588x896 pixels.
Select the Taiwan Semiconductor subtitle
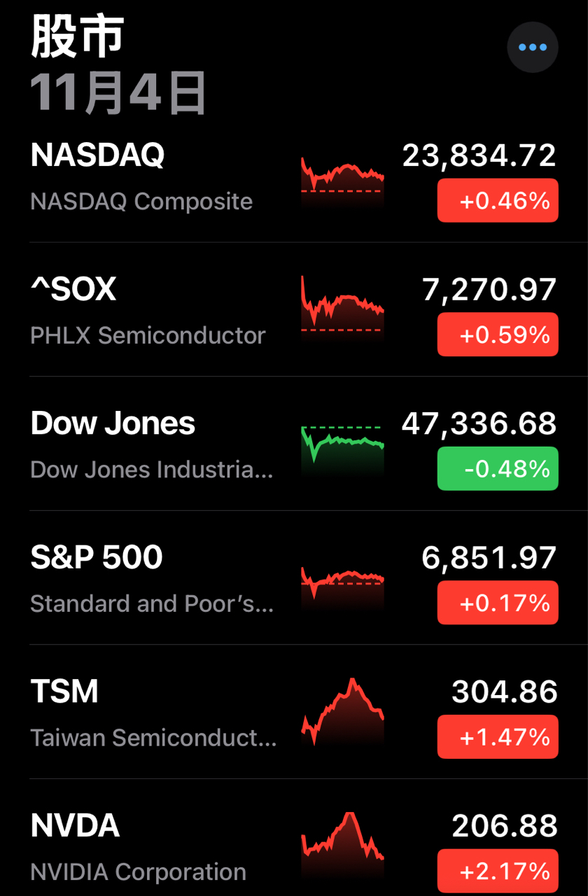[153, 737]
